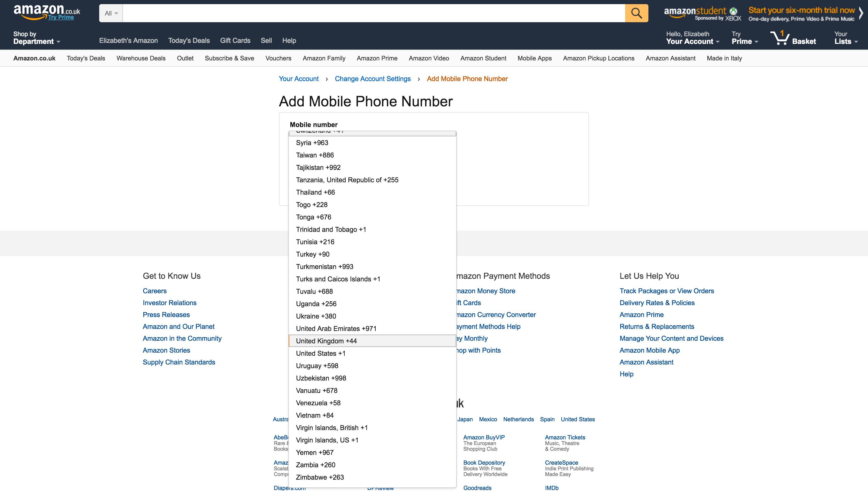This screenshot has height=491, width=868.
Task: Expand the Your Lists menu
Action: click(846, 38)
